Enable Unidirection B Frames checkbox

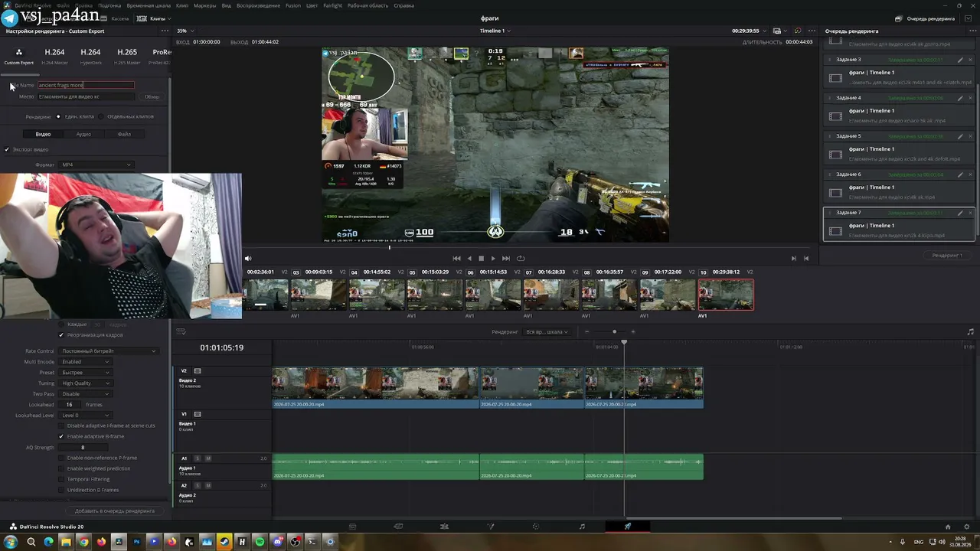click(61, 490)
